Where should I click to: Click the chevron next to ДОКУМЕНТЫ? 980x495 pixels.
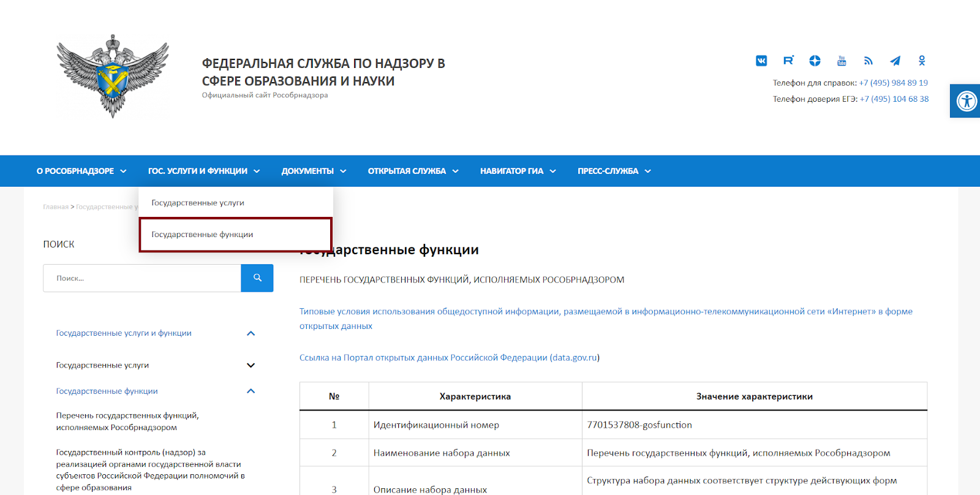click(343, 171)
